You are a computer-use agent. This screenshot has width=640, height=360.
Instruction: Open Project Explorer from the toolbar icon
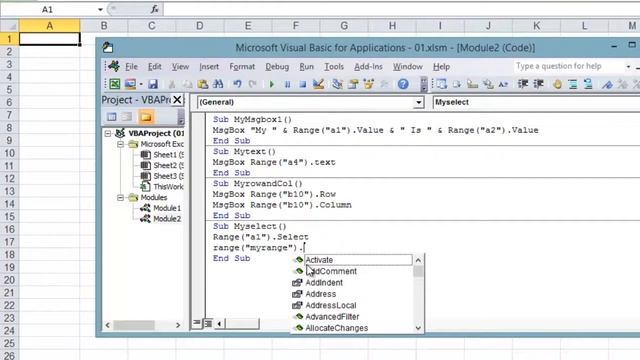[x=337, y=84]
